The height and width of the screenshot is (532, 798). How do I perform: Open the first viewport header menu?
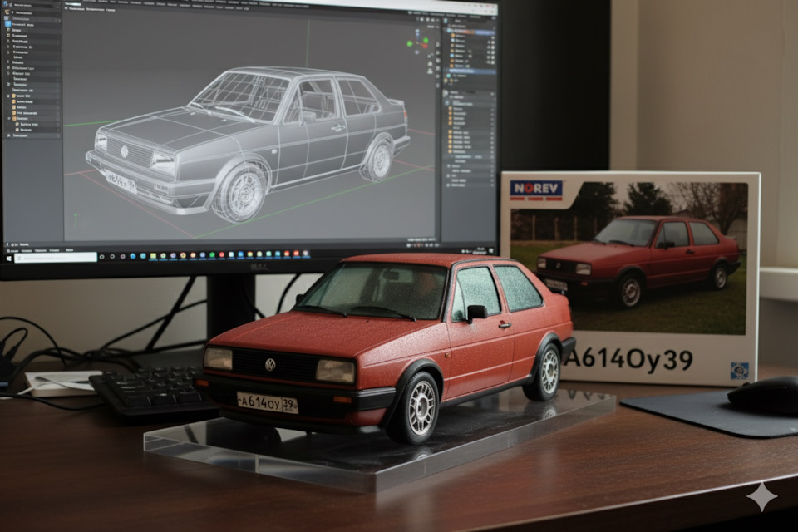(x=76, y=9)
